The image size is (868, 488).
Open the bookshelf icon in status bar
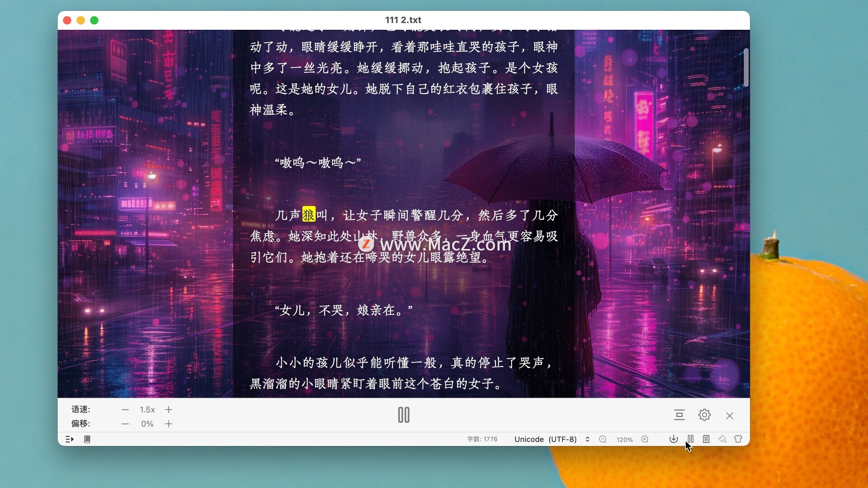pyautogui.click(x=87, y=439)
